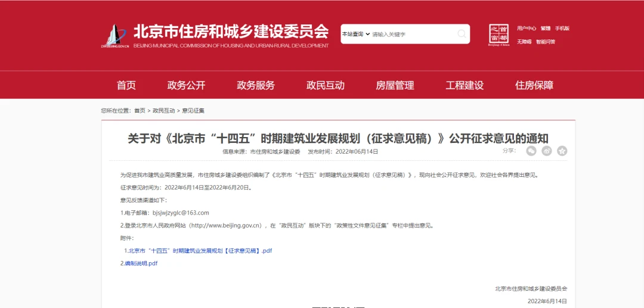644x308 pixels.
Task: Click the star share icon
Action: pyautogui.click(x=562, y=151)
